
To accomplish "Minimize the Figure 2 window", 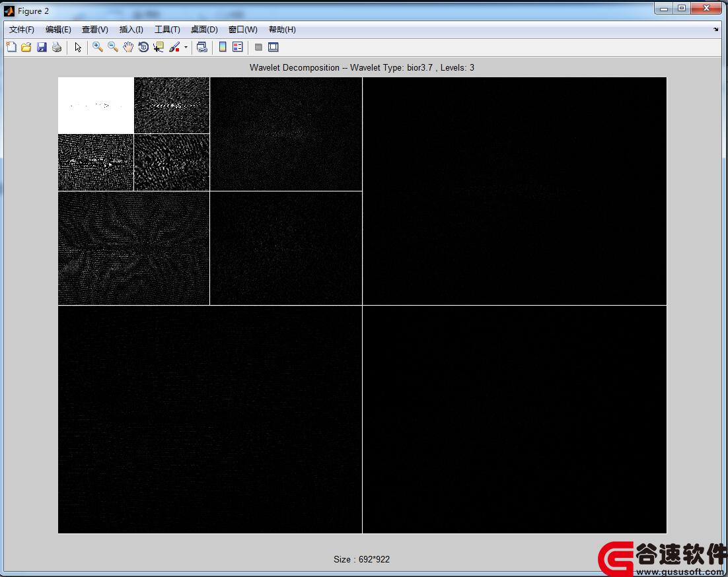I will [x=664, y=9].
